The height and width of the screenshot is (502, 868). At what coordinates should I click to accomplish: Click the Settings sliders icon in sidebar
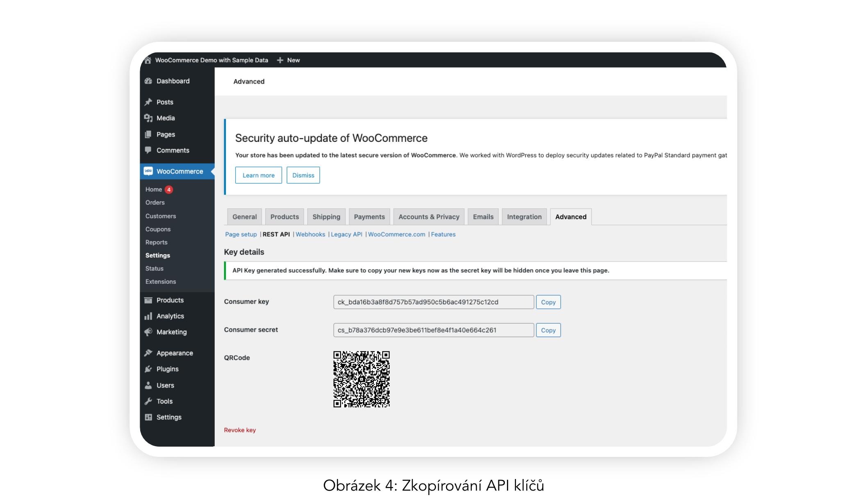[x=148, y=418]
